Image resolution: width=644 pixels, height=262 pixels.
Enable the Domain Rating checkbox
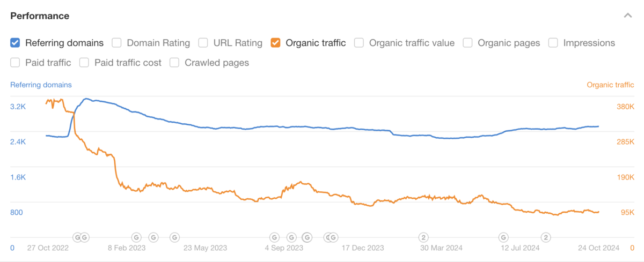[116, 43]
